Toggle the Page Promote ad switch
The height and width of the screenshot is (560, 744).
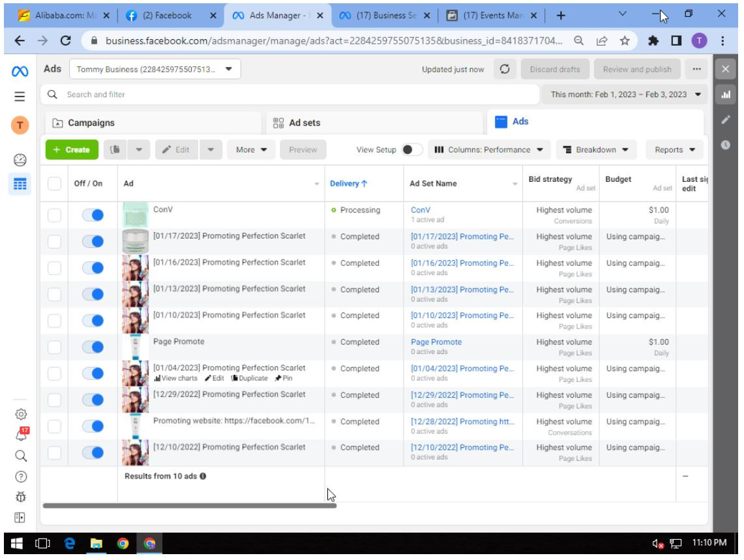tap(93, 347)
